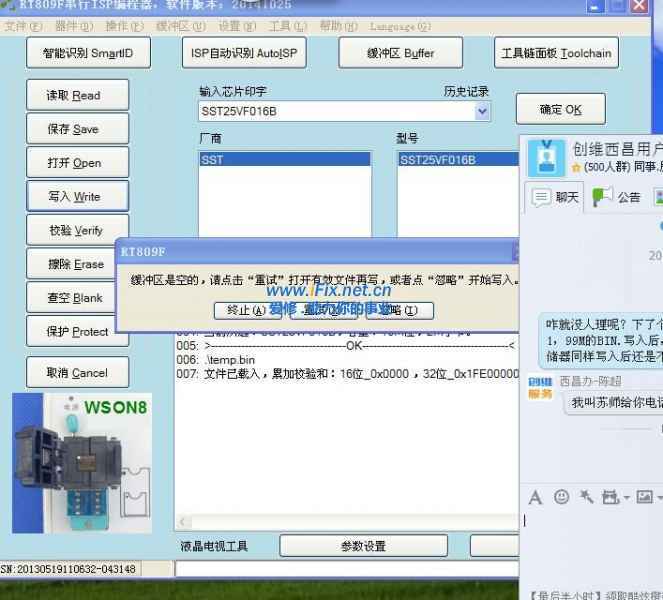Select SST in the 厂商 list

(x=285, y=160)
